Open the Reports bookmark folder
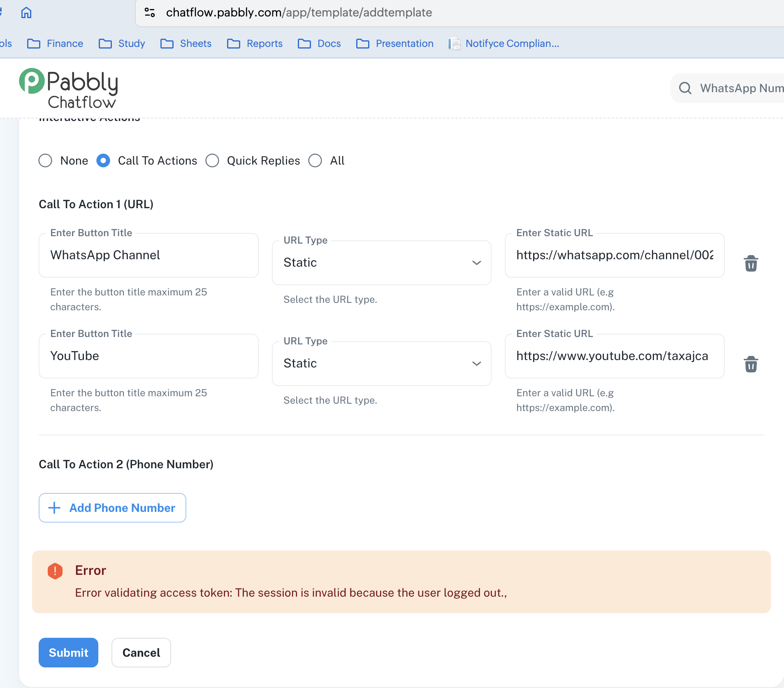 coord(255,44)
